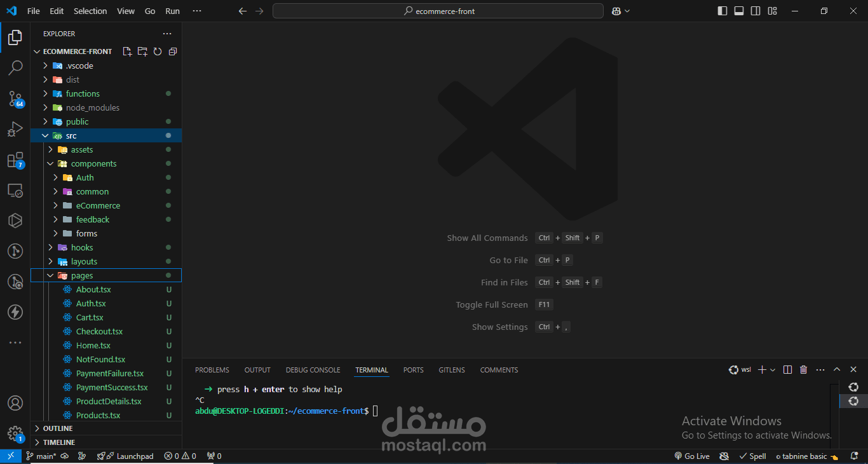The image size is (868, 464).
Task: Click the ecommerce-front search box
Action: pyautogui.click(x=438, y=11)
